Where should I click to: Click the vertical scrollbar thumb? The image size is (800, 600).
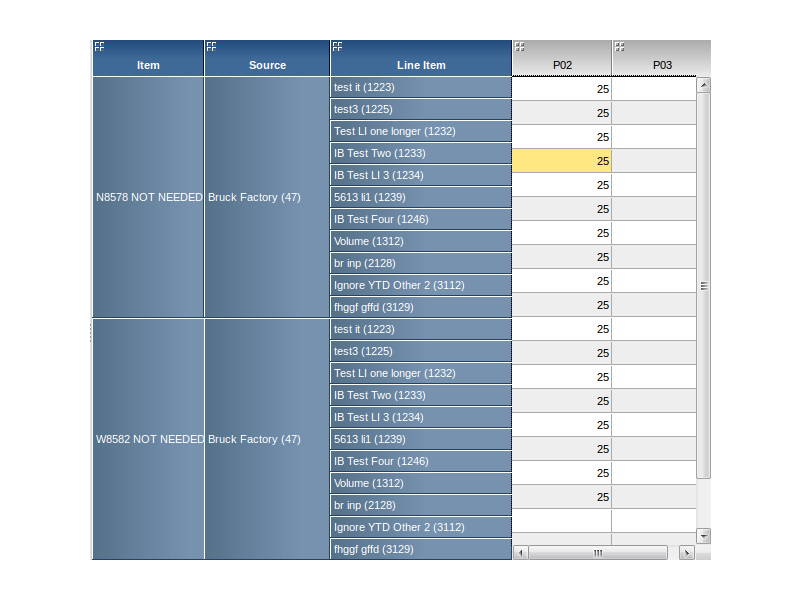[704, 286]
